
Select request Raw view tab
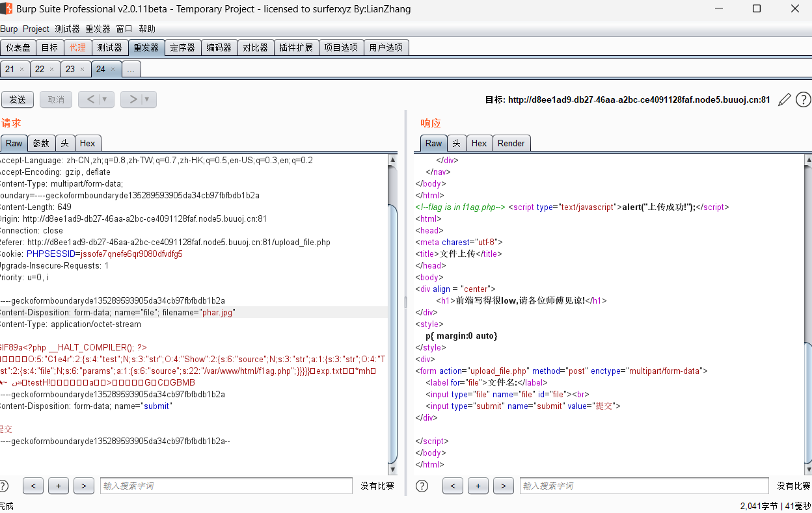(14, 144)
